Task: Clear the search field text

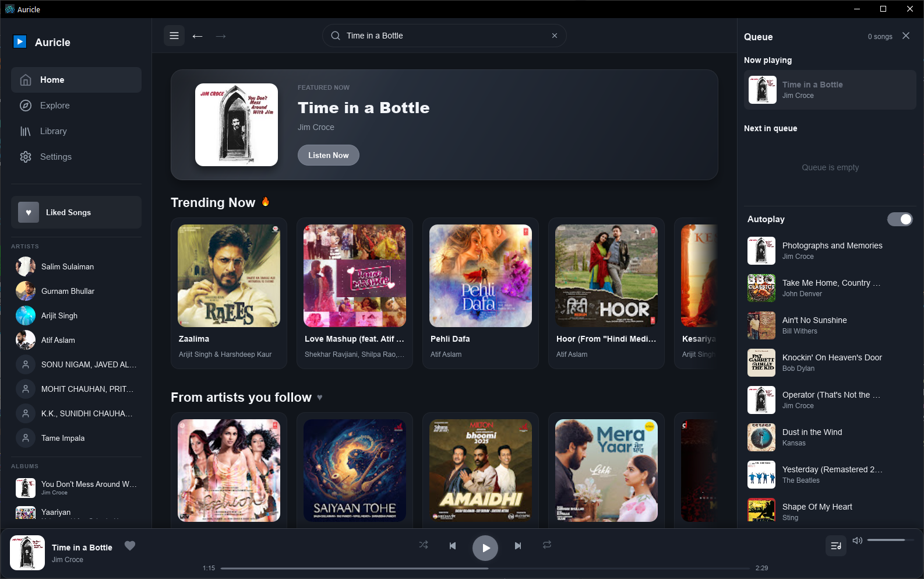Action: coord(555,36)
